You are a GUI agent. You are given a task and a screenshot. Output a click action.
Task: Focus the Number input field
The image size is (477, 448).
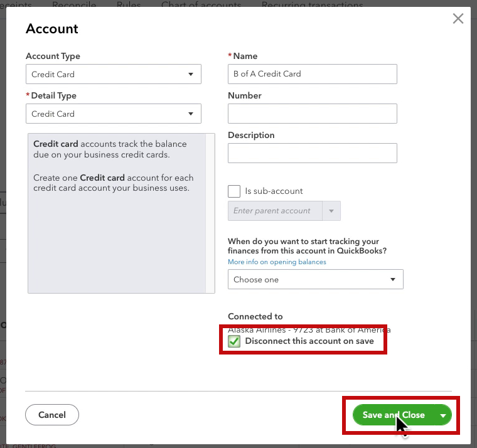[312, 114]
